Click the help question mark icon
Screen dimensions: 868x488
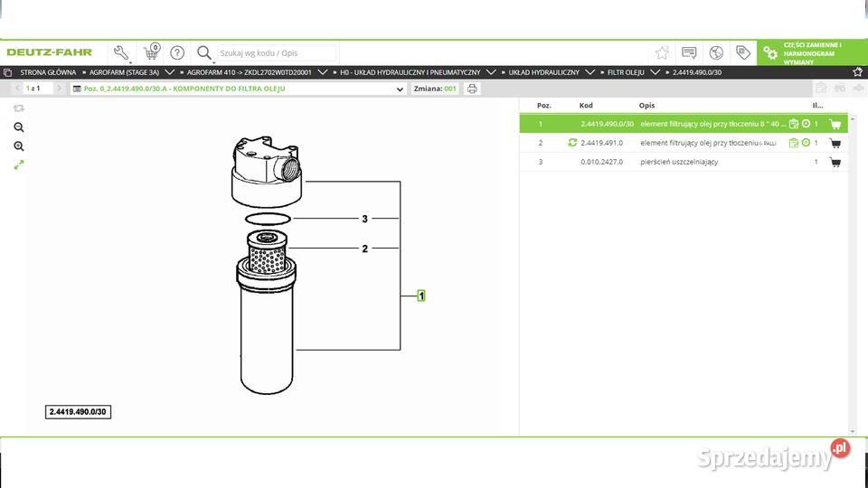coord(177,52)
